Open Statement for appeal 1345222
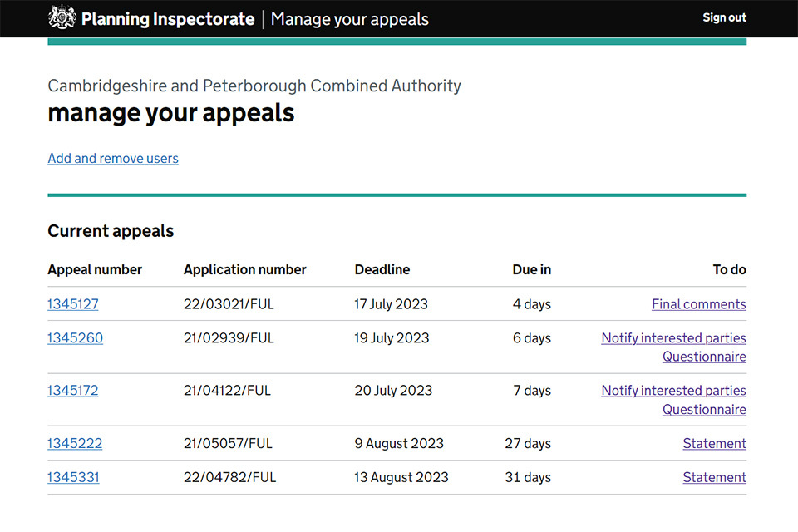The width and height of the screenshot is (798, 532). (x=714, y=443)
